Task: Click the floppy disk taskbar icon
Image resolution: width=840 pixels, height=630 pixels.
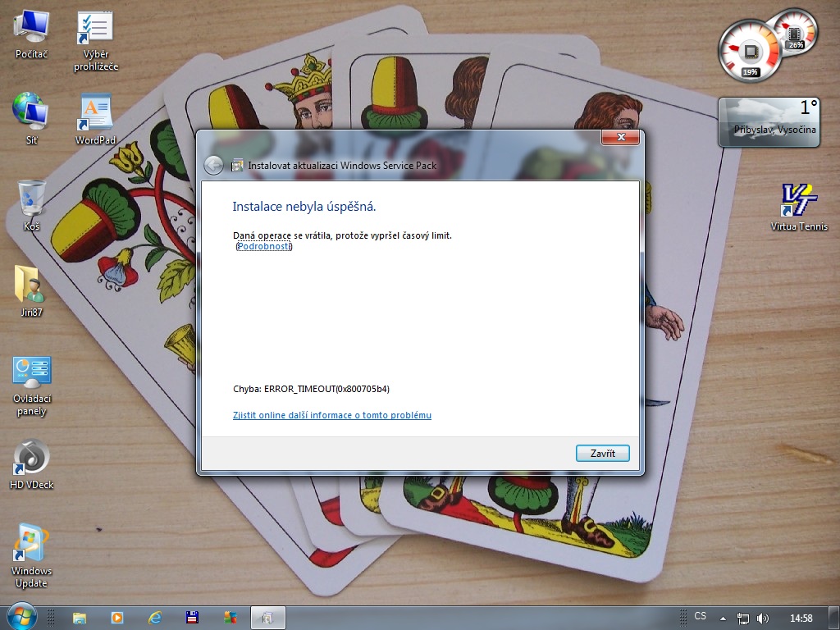Action: coord(192,618)
